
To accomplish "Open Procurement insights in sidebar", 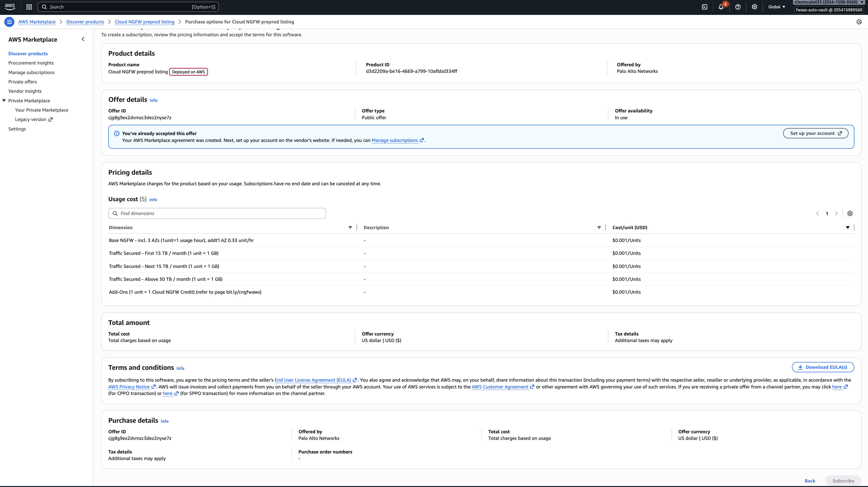I will point(31,63).
